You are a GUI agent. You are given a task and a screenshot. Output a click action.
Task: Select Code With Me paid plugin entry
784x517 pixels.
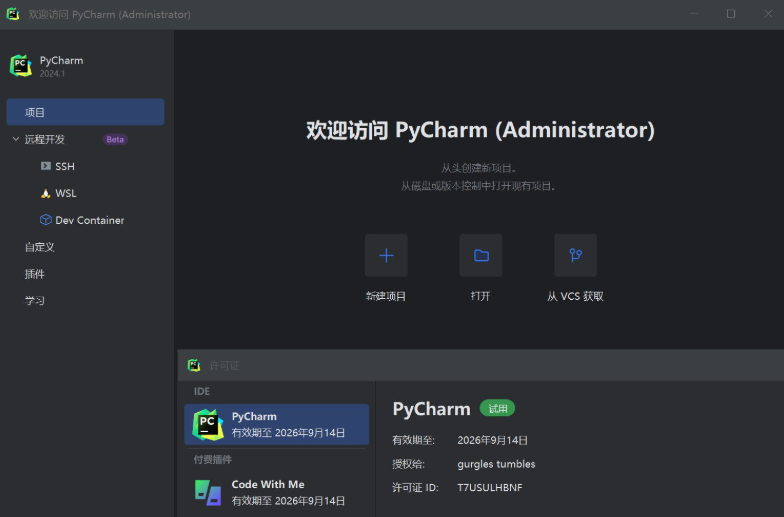(x=276, y=492)
